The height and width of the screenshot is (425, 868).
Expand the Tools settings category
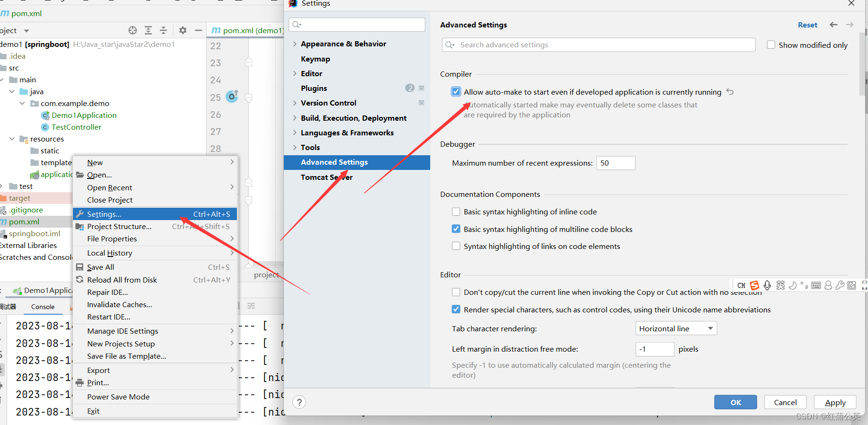coord(295,147)
